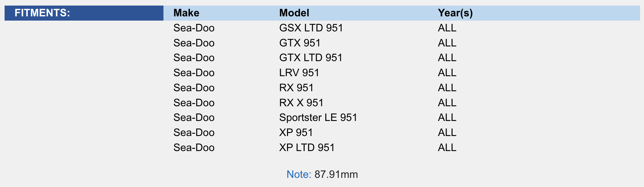Click the ALL year value for LRV 951
The width and height of the screenshot is (644, 187).
(447, 73)
